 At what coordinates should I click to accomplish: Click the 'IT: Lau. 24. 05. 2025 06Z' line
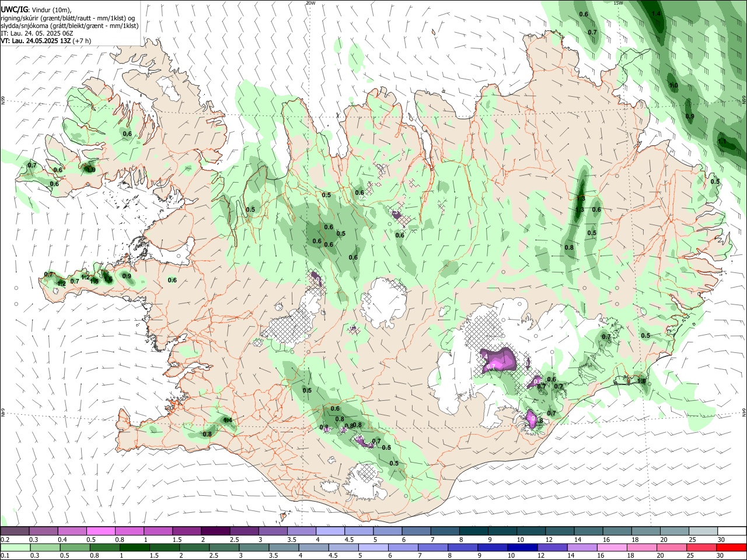[37, 33]
